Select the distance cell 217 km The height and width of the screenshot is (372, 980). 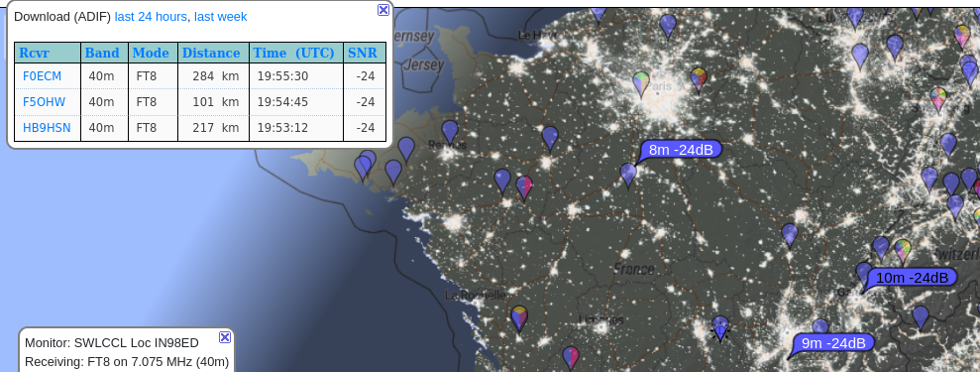coord(216,128)
